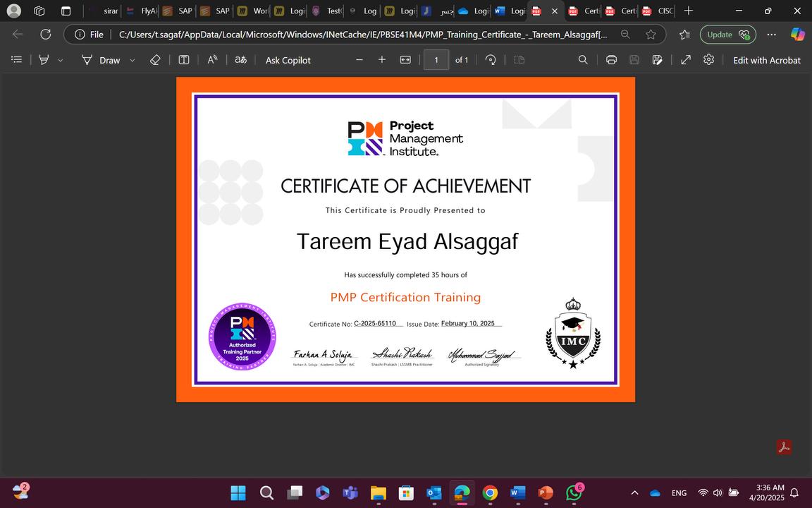Click the address bar zoom indicator

[626, 34]
